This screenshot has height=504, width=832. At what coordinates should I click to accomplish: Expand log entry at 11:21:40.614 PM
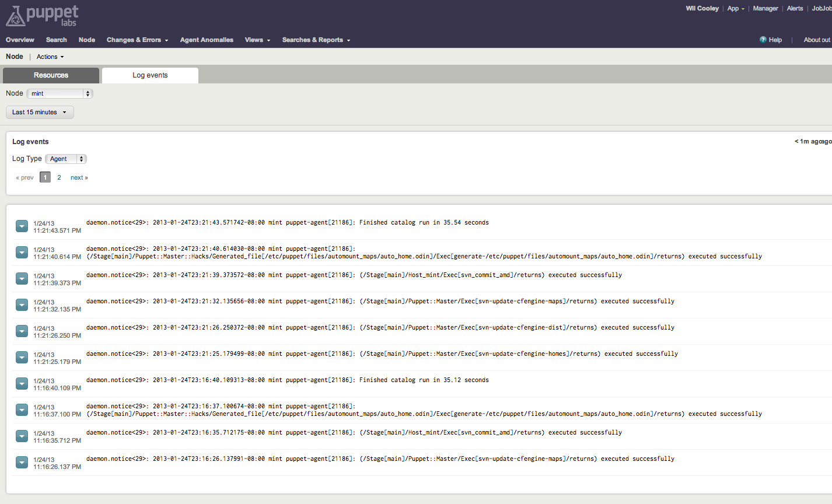point(22,253)
